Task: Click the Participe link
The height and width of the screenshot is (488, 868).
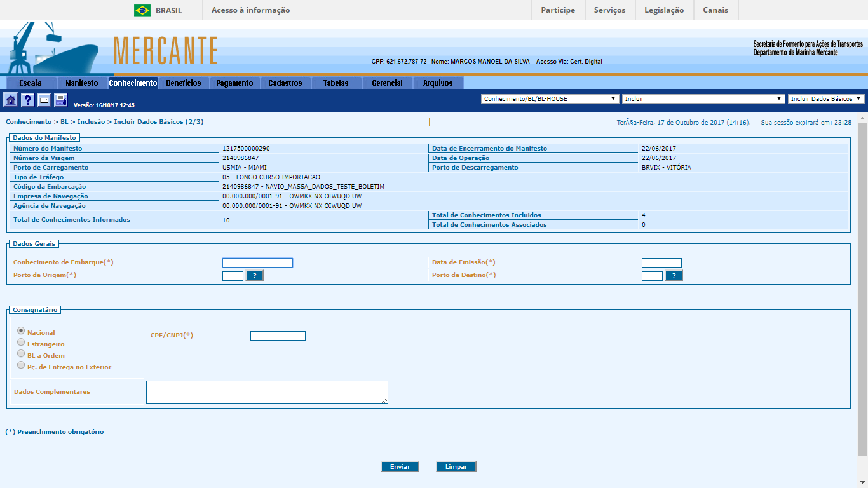Action: [558, 10]
